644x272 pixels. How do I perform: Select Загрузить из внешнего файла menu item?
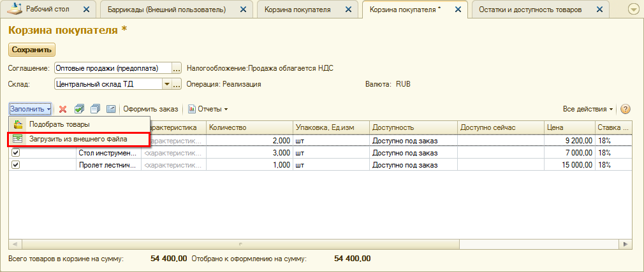(x=78, y=138)
